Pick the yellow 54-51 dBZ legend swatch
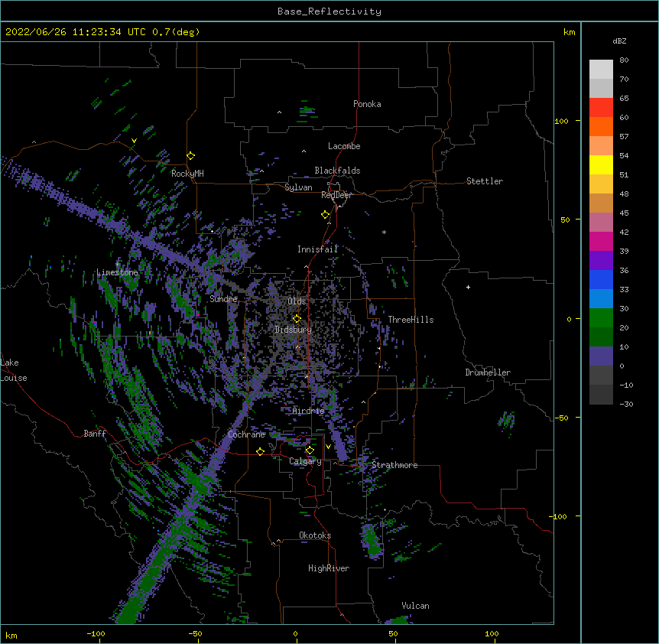Image resolution: width=659 pixels, height=644 pixels. coord(601,164)
